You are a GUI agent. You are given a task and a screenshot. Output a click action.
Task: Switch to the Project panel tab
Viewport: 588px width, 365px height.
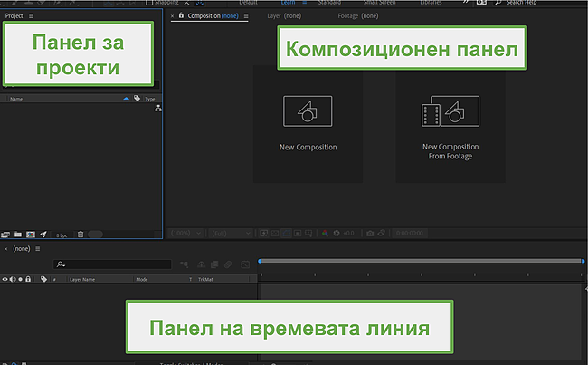[14, 15]
